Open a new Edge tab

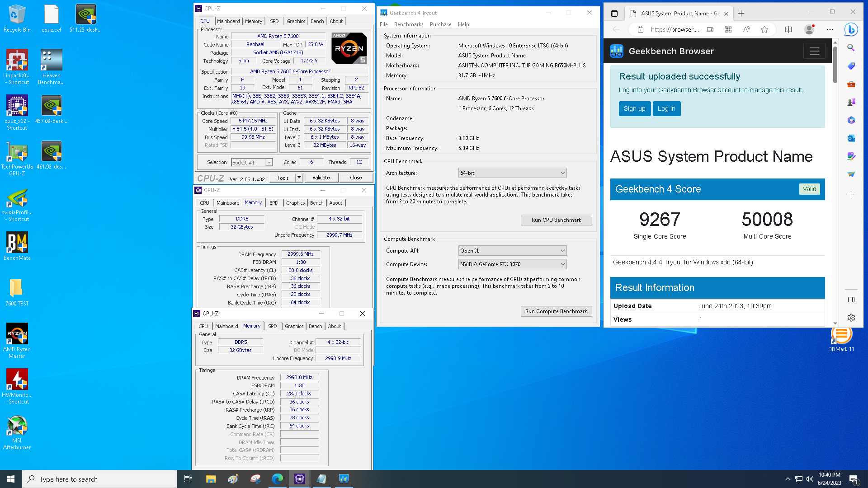741,14
